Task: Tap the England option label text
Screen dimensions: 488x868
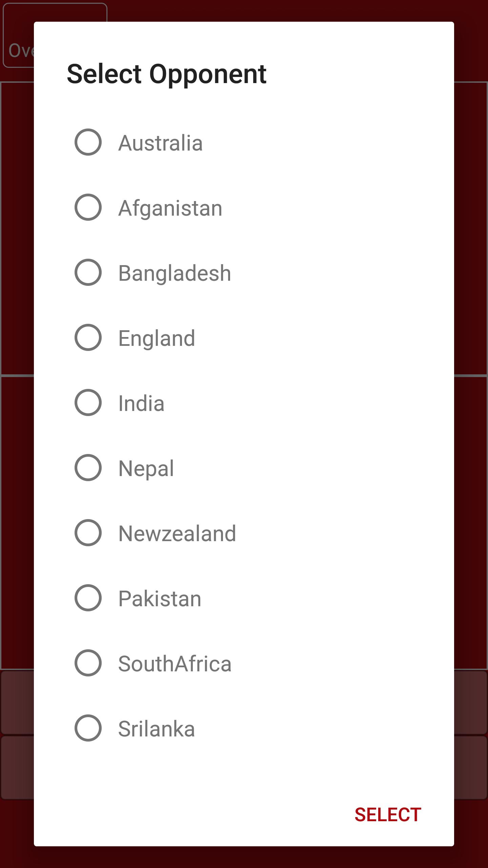Action: pos(157,337)
